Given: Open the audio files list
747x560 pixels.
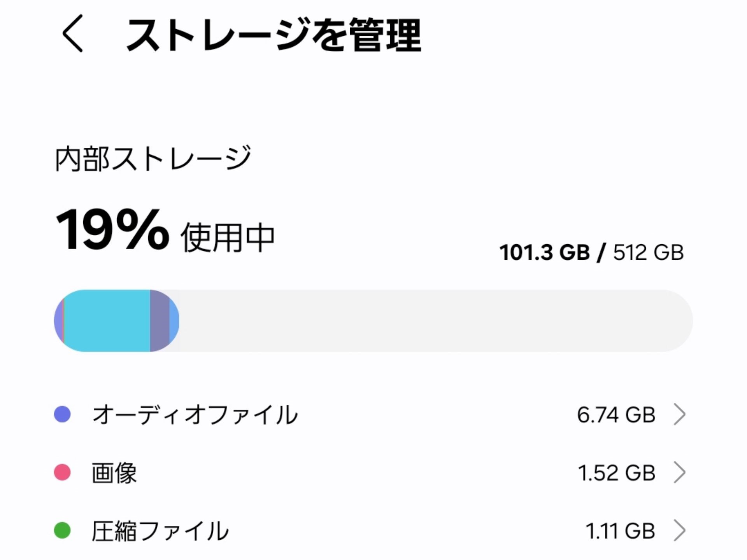Looking at the screenshot, I should 350,414.
